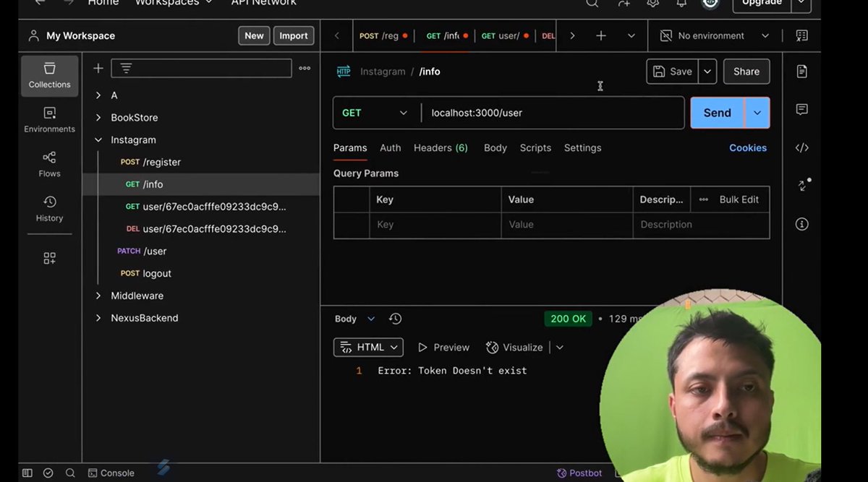Click the collections search field
The width and height of the screenshot is (868, 482).
click(x=201, y=68)
